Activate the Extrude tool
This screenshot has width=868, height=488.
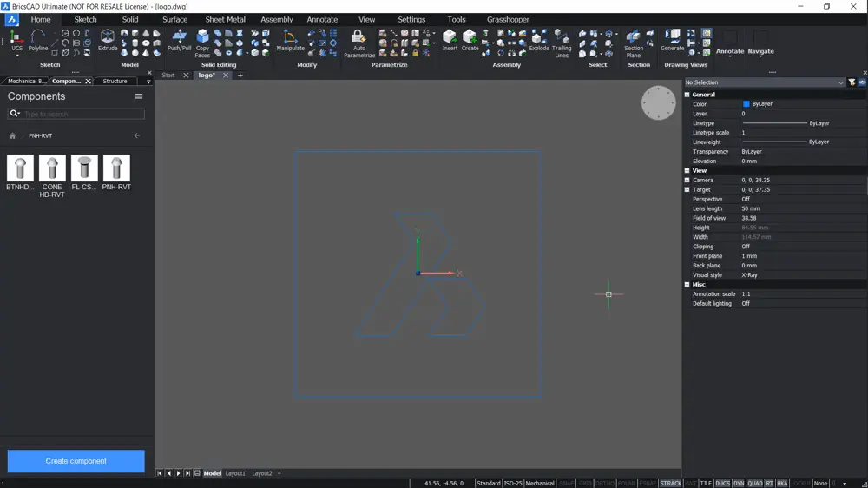tap(108, 41)
